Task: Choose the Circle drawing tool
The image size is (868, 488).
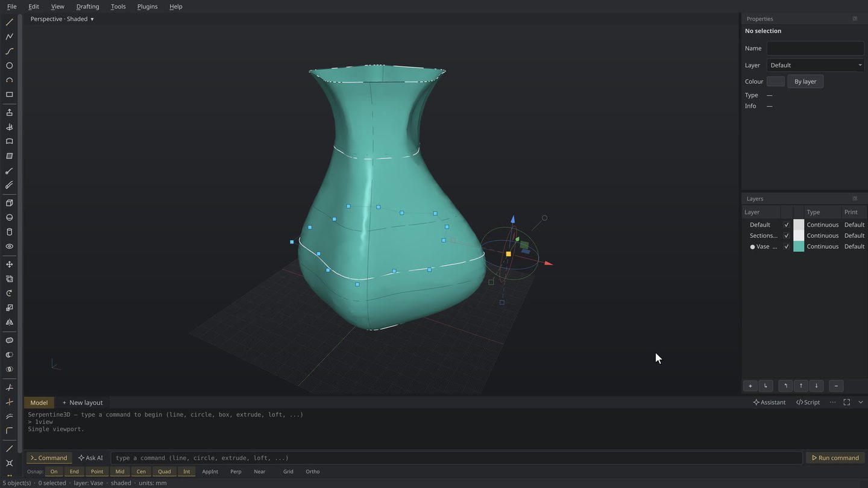Action: [9, 66]
